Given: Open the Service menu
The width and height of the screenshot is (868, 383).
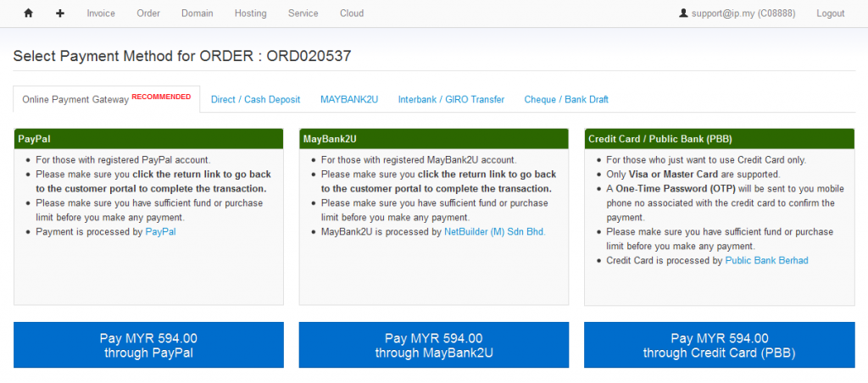Looking at the screenshot, I should [x=303, y=14].
